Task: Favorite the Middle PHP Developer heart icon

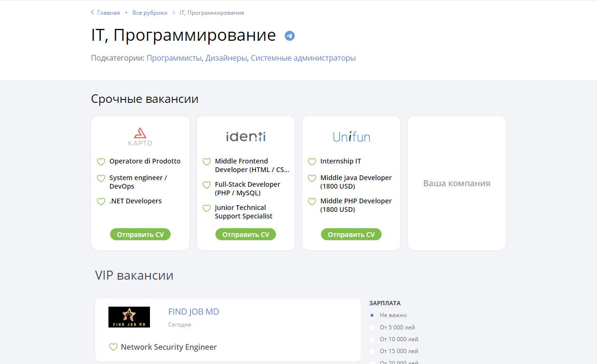Action: [312, 201]
